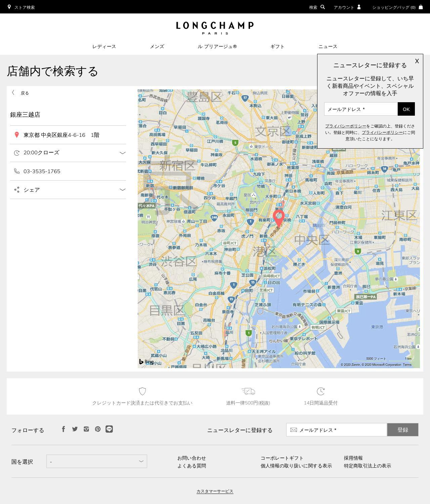
Task: Click the 検索 text link
Action: coord(313,7)
